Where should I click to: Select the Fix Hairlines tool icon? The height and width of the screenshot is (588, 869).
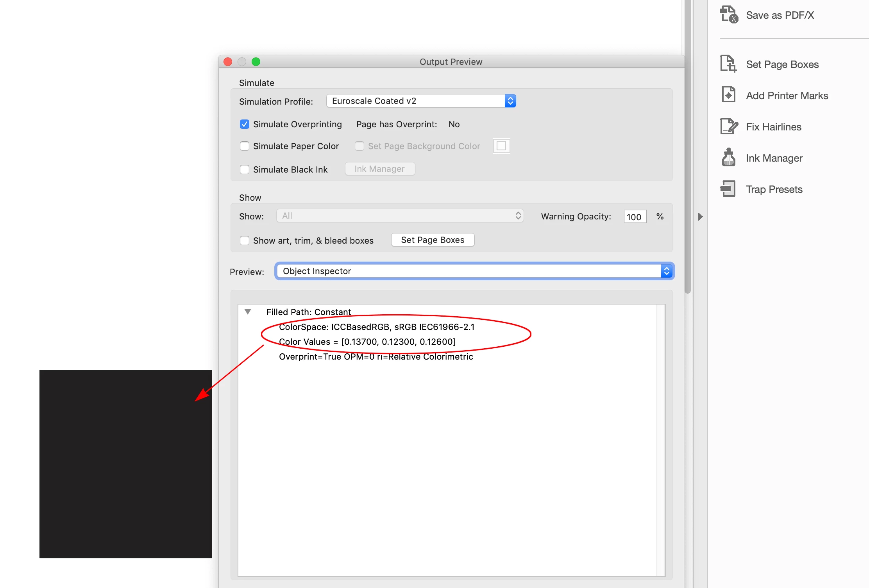click(729, 127)
